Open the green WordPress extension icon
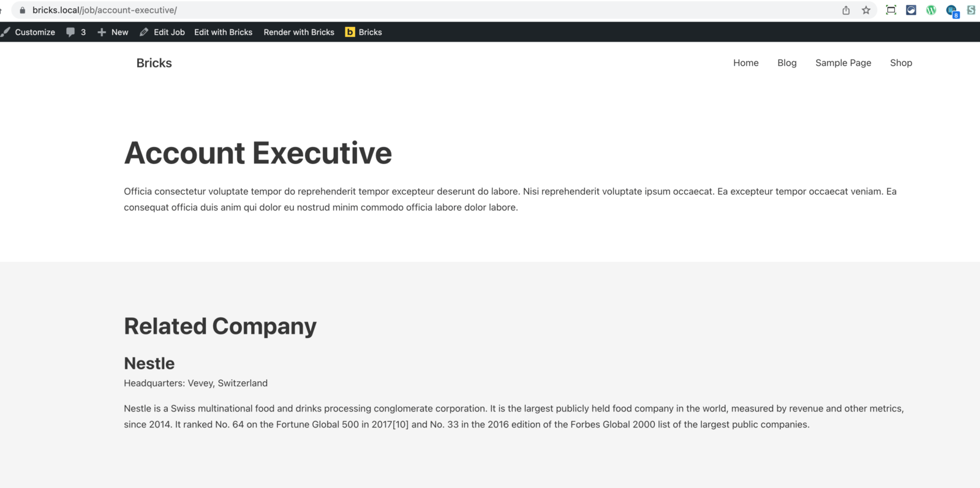Viewport: 980px width, 488px height. (x=931, y=10)
